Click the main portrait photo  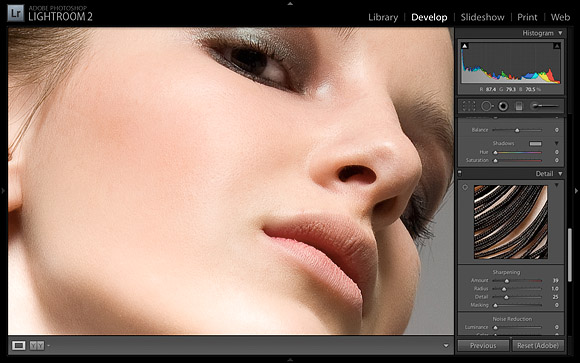[x=231, y=181]
